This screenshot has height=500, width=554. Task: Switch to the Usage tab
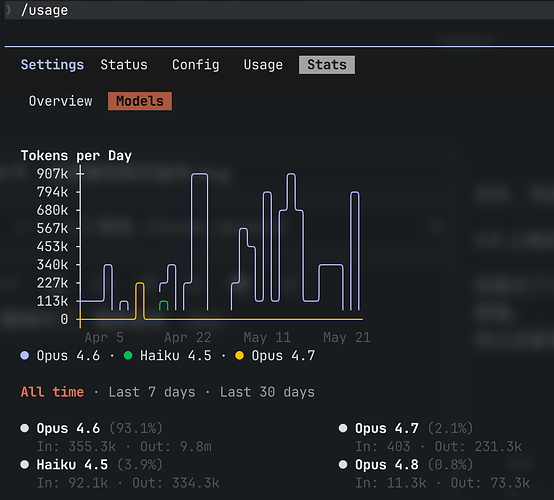pos(263,65)
